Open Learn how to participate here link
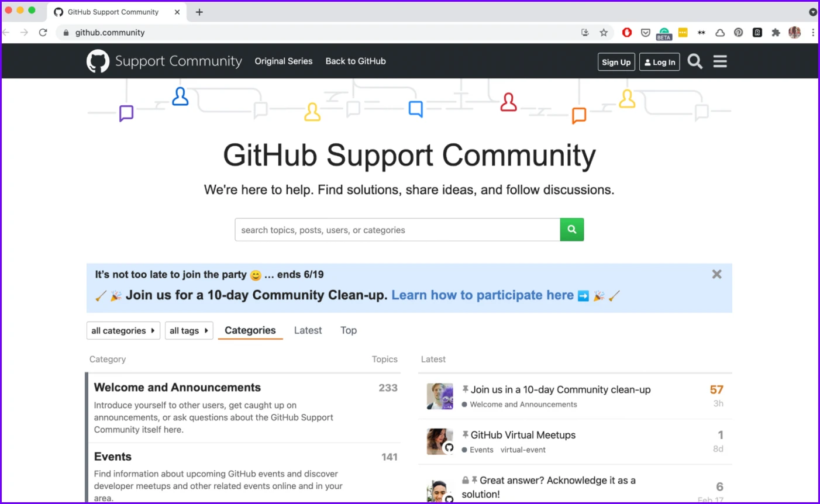820x504 pixels. pos(482,295)
